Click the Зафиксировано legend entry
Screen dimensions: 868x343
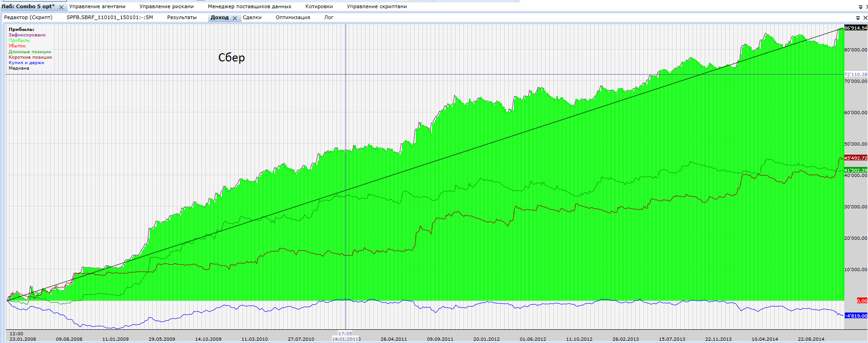pyautogui.click(x=27, y=35)
